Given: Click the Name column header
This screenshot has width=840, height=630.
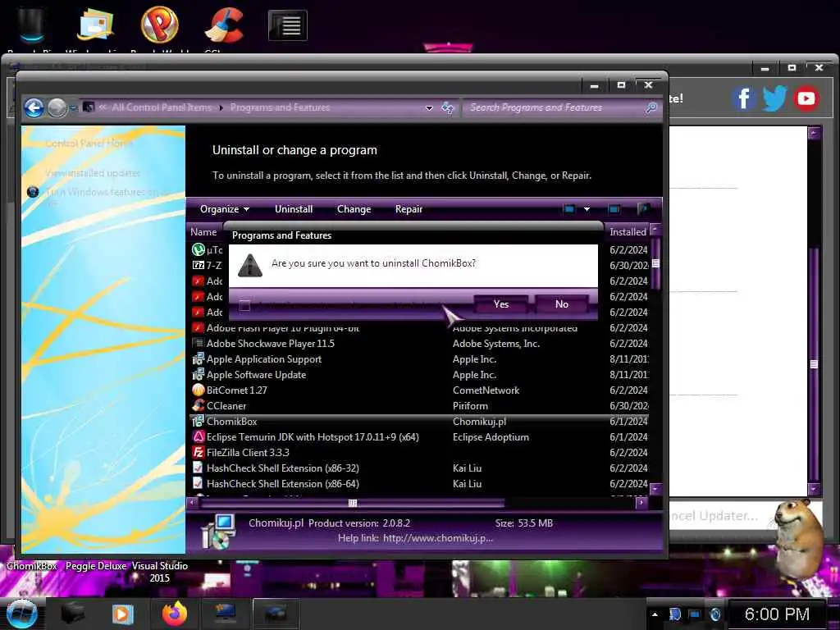Looking at the screenshot, I should click(203, 232).
